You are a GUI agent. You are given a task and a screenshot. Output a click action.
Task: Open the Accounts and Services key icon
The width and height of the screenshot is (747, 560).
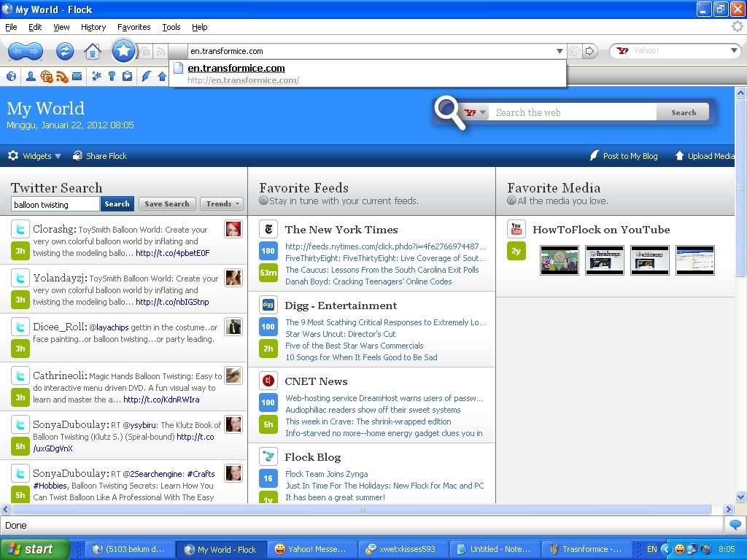pyautogui.click(x=112, y=76)
